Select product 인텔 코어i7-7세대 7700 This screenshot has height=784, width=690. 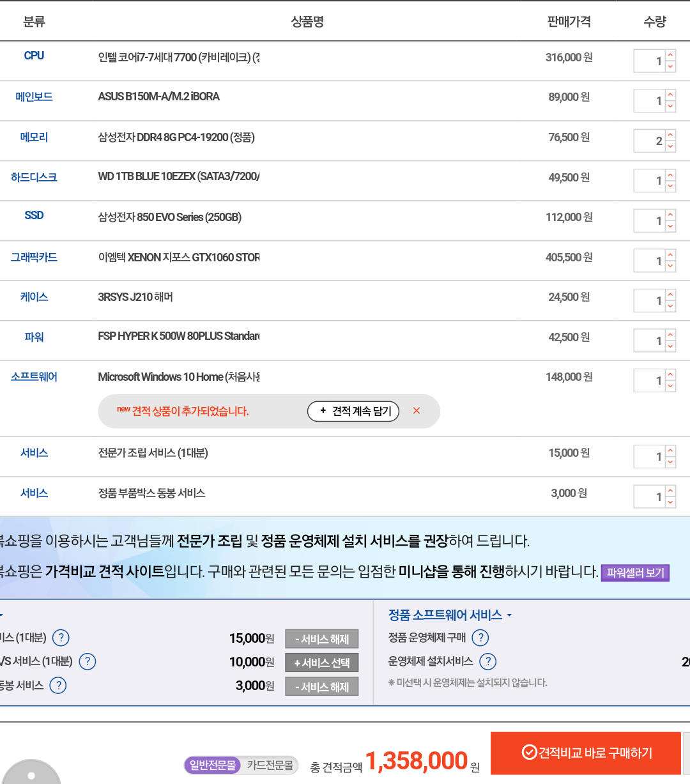(179, 58)
